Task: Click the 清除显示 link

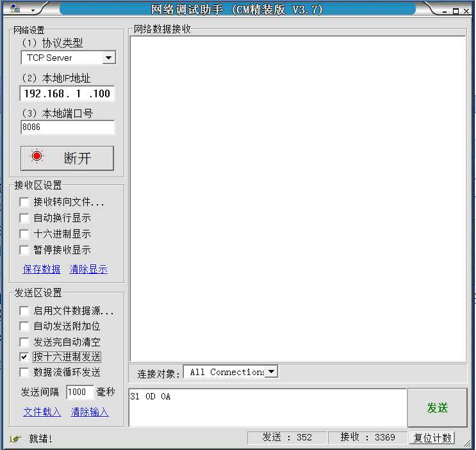Action: click(88, 269)
